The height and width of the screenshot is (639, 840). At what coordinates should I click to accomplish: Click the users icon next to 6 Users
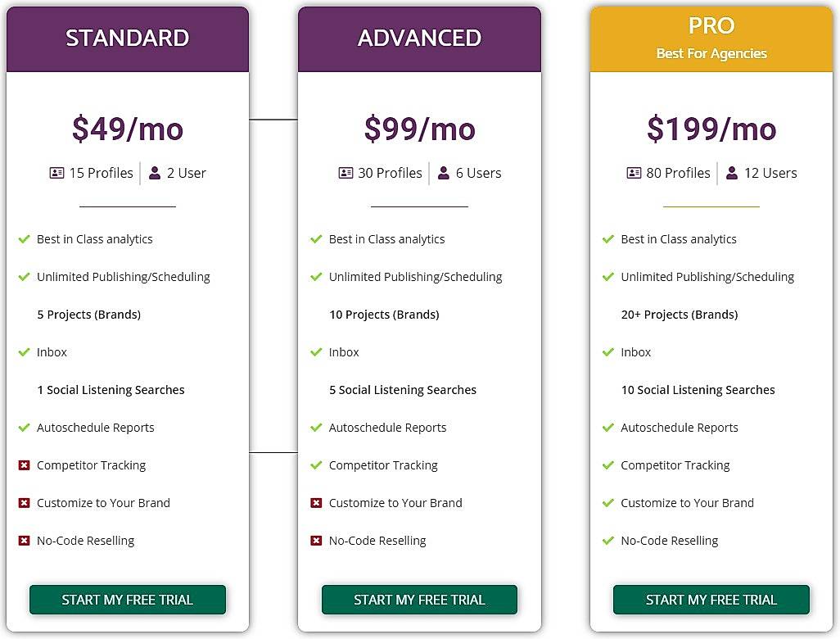point(444,173)
